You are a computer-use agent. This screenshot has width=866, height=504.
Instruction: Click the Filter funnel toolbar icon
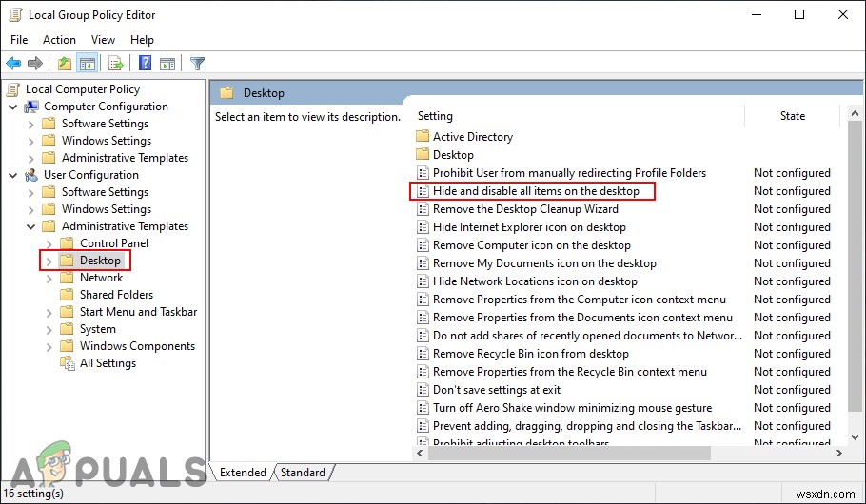[197, 64]
